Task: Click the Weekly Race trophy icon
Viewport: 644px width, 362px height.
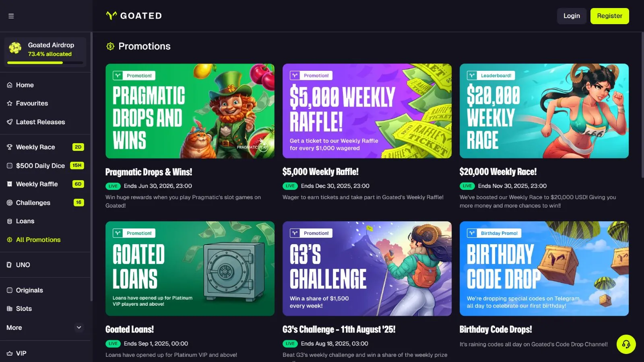Action: 10,147
